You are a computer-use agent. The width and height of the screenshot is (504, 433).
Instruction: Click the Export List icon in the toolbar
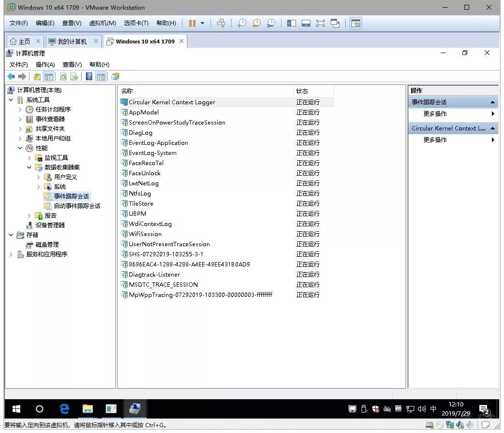coord(75,76)
